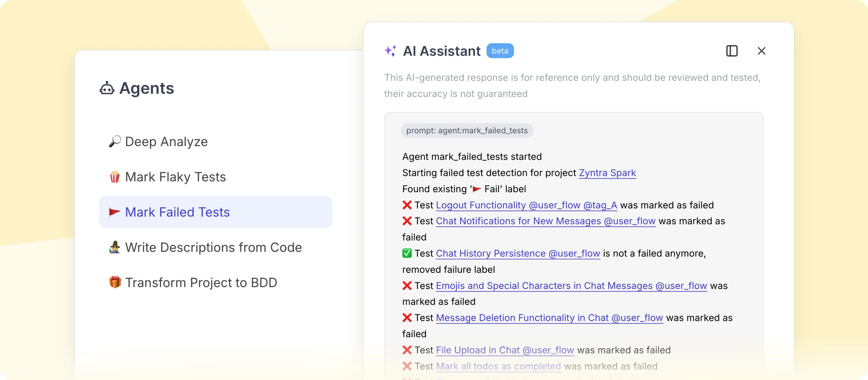This screenshot has height=380, width=868.
Task: Choose Write Descriptions from Code agent
Action: (x=213, y=247)
